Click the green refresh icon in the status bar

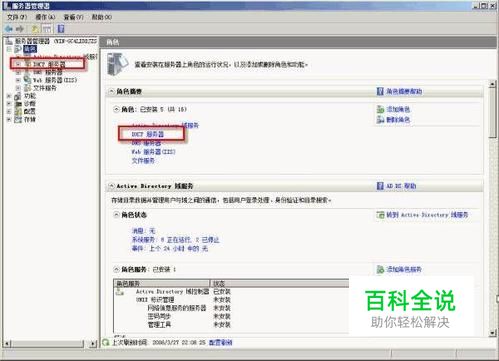point(106,342)
